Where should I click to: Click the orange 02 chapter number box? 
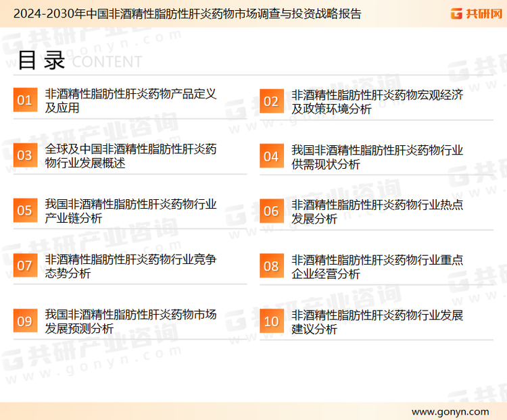click(x=272, y=101)
